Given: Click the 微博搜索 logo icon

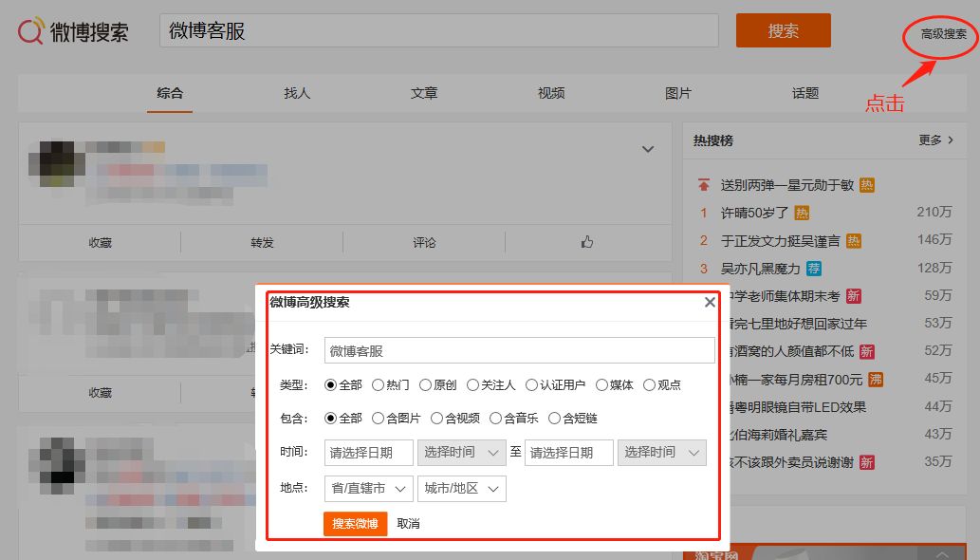Looking at the screenshot, I should [x=31, y=30].
